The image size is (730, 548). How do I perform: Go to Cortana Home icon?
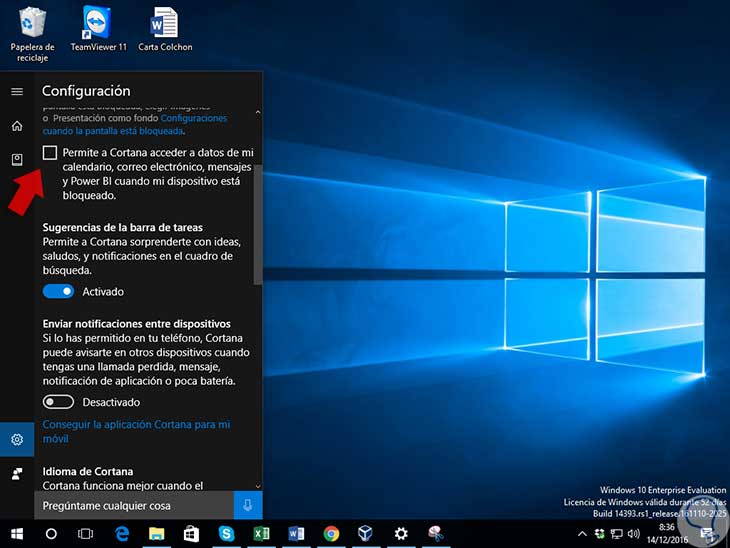pyautogui.click(x=17, y=126)
